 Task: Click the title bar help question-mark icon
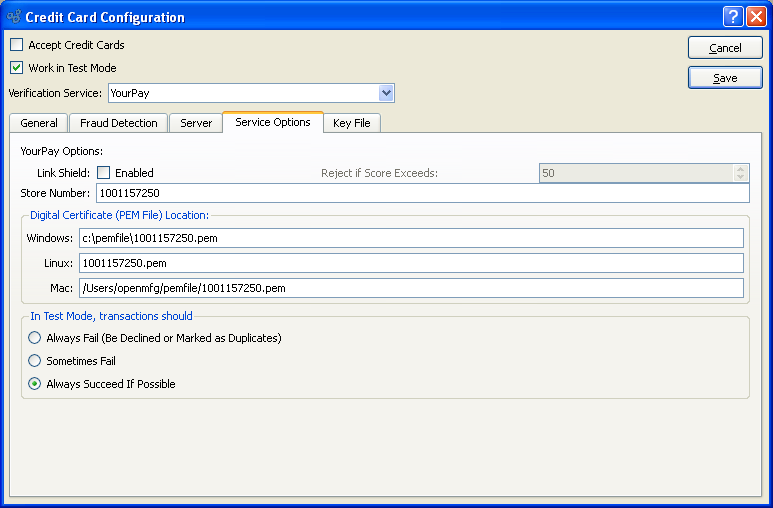[732, 17]
